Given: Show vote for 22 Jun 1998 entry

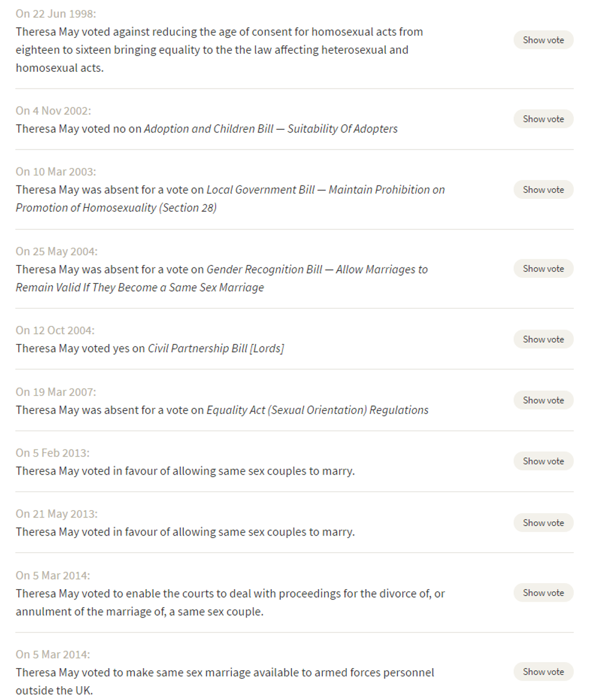Looking at the screenshot, I should click(543, 40).
